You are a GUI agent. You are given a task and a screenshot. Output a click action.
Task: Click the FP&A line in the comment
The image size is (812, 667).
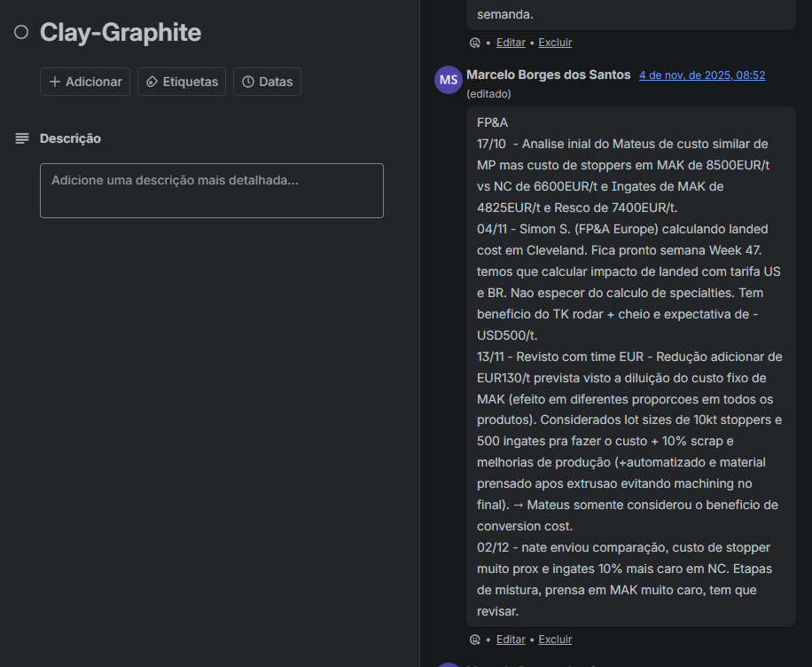pyautogui.click(x=493, y=122)
